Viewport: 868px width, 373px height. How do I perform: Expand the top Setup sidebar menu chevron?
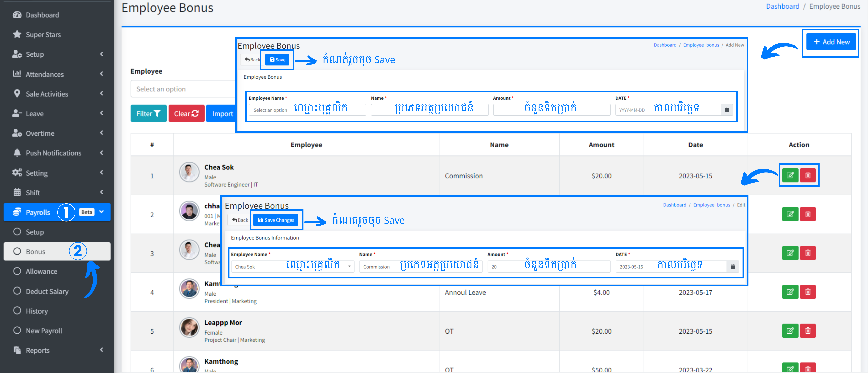(x=101, y=54)
